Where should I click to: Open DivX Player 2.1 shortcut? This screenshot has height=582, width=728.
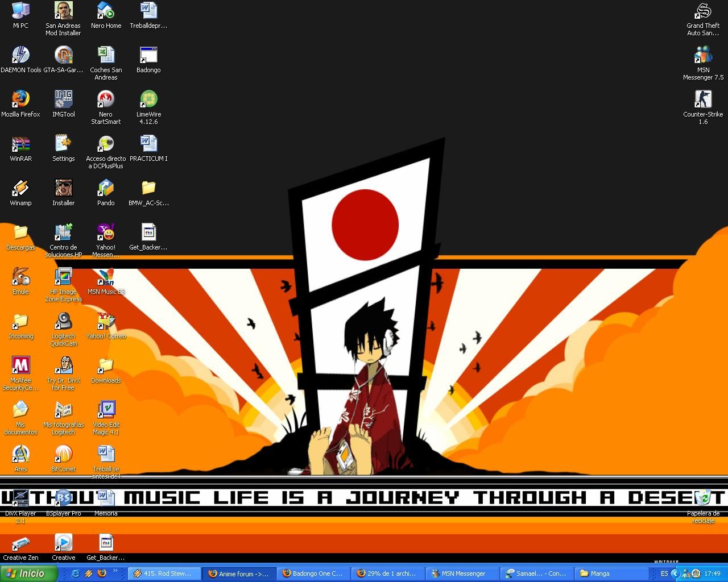(20, 506)
